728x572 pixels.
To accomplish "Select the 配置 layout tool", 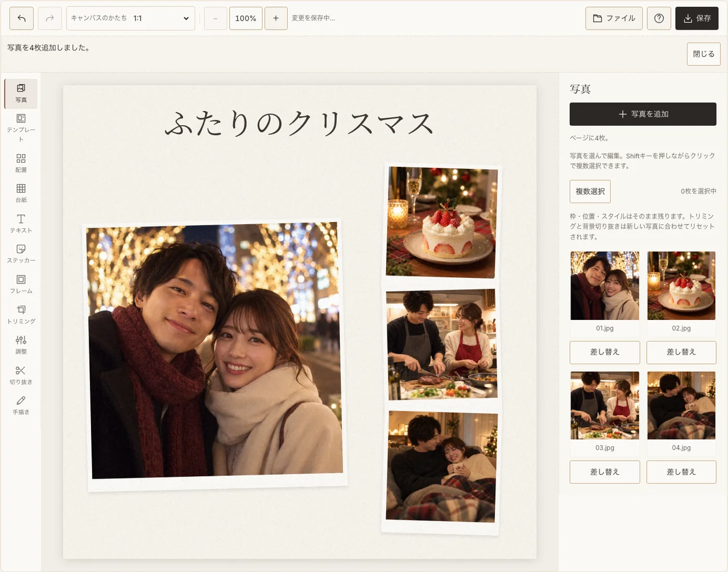I will (x=21, y=163).
